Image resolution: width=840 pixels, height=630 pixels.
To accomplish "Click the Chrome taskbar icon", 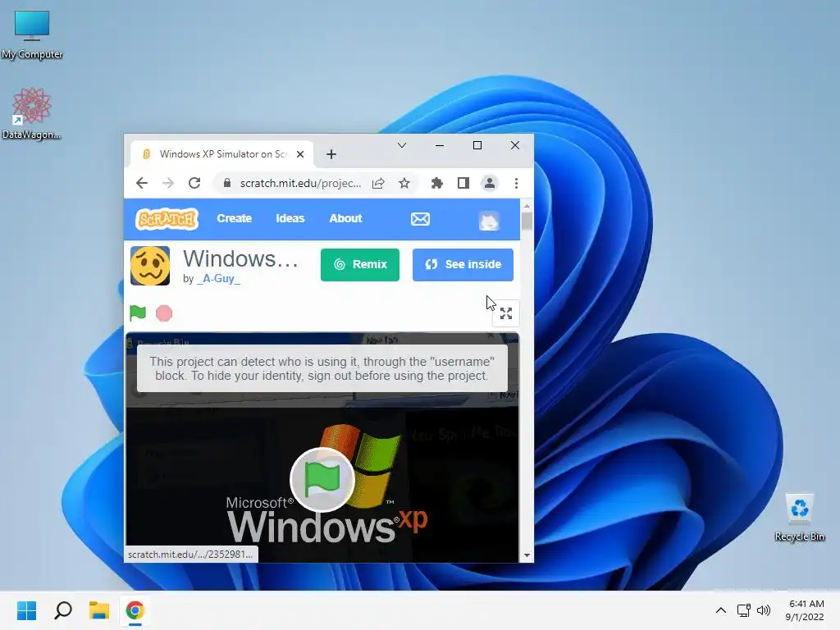I will [135, 610].
